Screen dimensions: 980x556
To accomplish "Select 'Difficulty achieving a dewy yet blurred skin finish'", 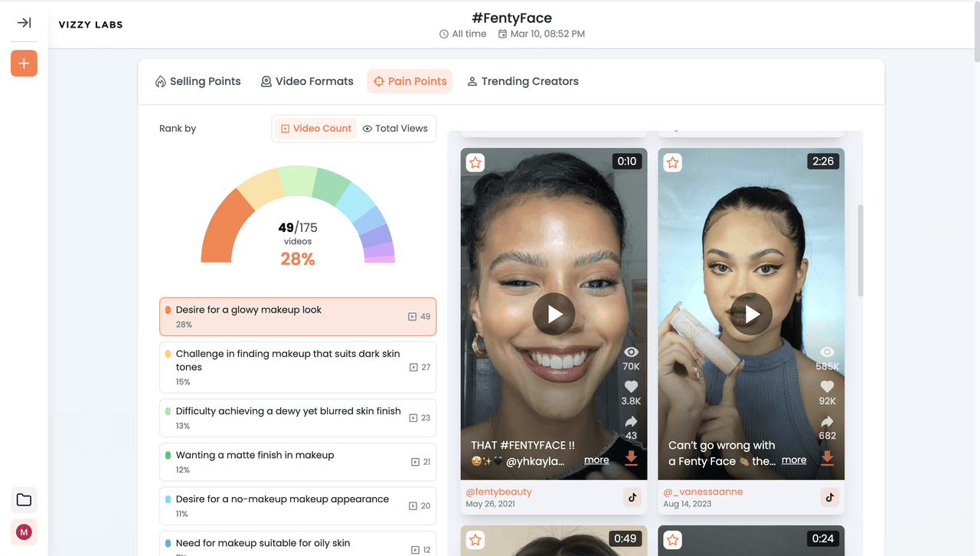I will pos(298,417).
